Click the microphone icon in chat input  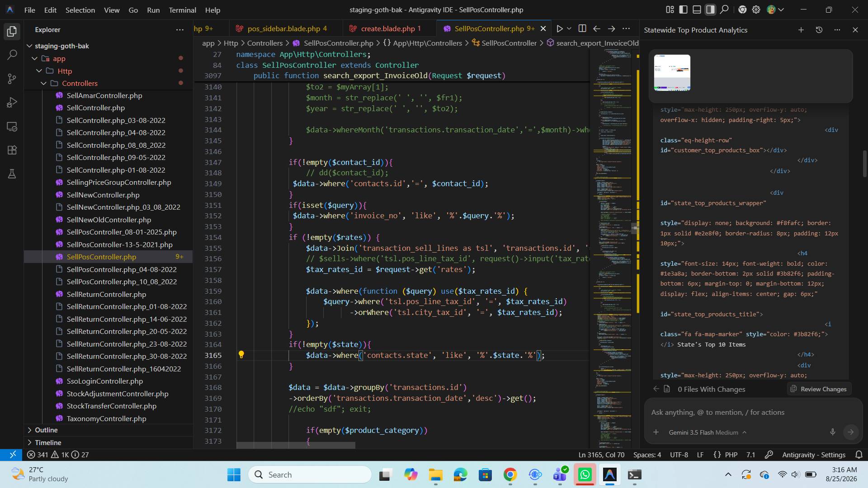[832, 432]
